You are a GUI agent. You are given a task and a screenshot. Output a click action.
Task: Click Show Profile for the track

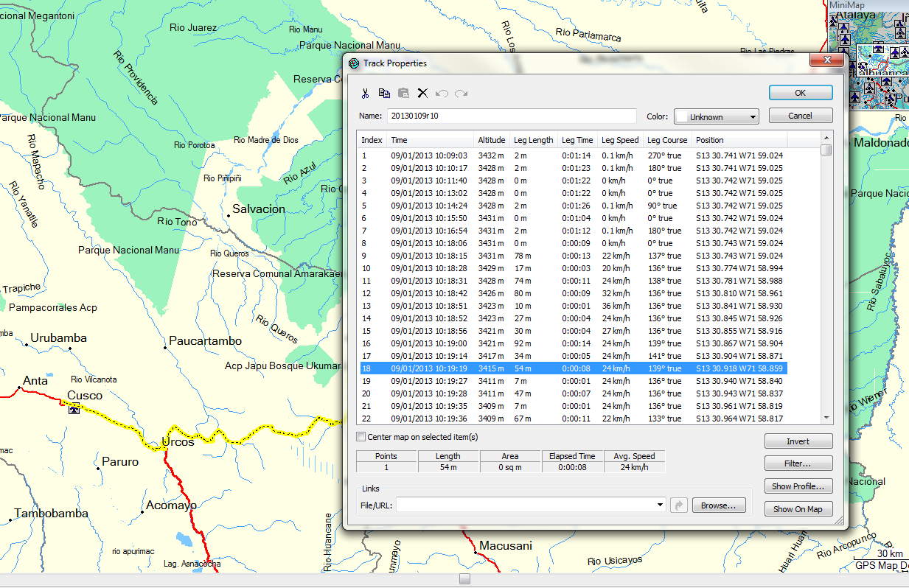(x=798, y=486)
